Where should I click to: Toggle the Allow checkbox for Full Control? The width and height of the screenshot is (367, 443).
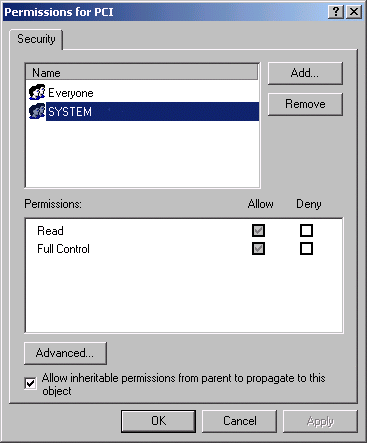click(x=258, y=249)
